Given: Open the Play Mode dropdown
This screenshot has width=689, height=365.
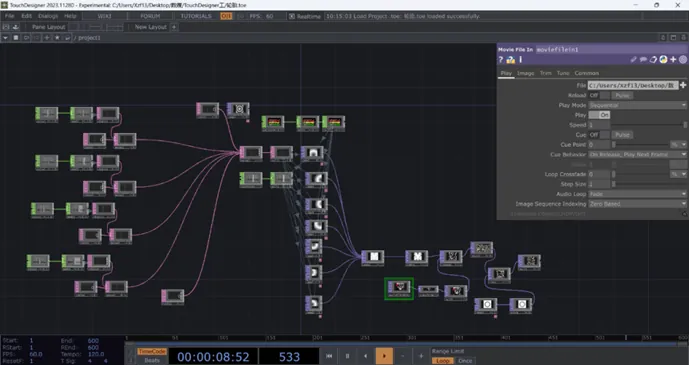Looking at the screenshot, I should click(637, 105).
